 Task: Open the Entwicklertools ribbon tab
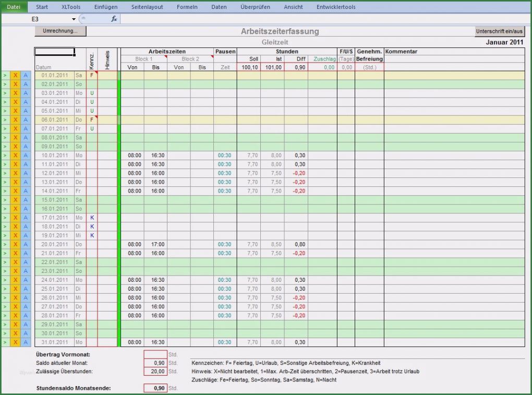[x=336, y=7]
